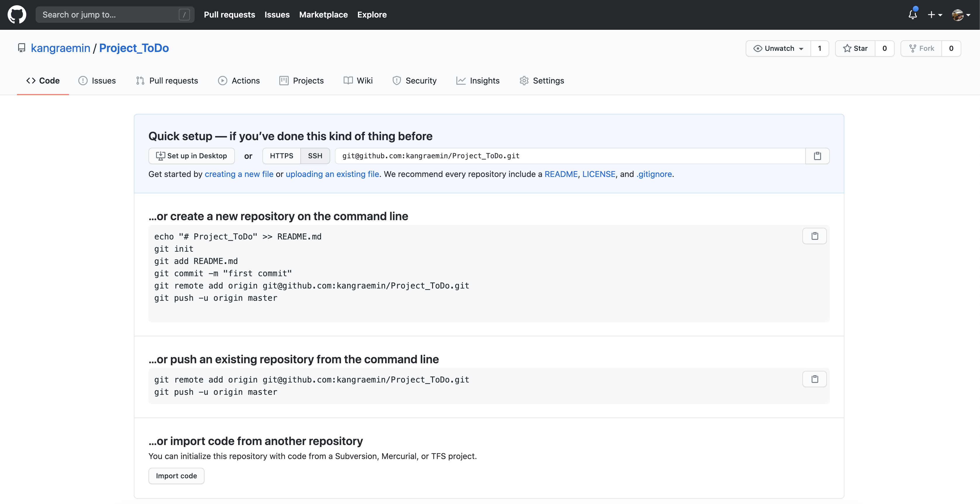Open the README link
The height and width of the screenshot is (504, 980).
561,174
